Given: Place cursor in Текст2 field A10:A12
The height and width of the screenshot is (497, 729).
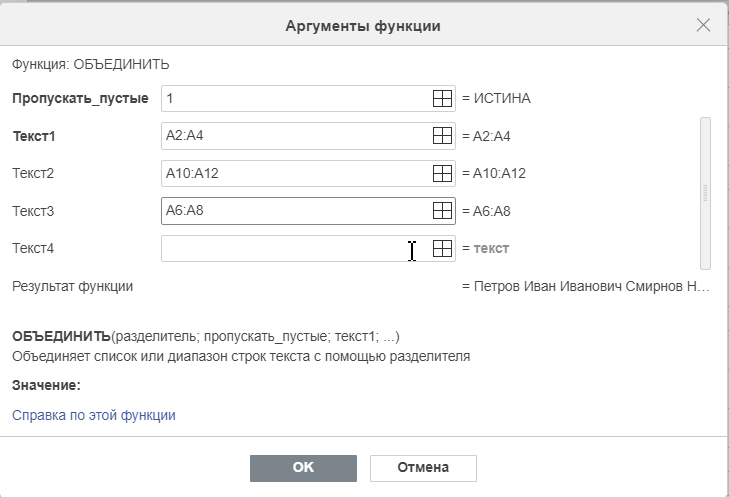Looking at the screenshot, I should (308, 173).
